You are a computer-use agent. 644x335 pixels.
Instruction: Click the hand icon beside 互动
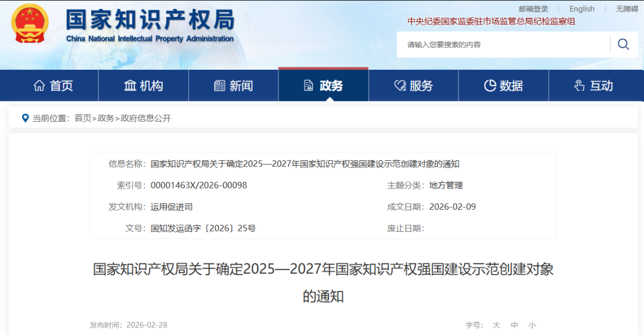tap(579, 85)
